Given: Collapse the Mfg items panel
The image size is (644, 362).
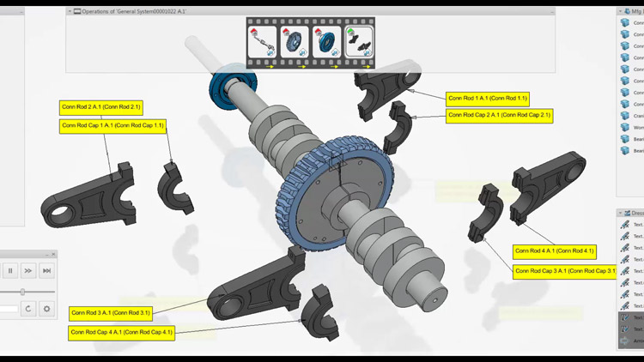Looking at the screenshot, I should 620,12.
